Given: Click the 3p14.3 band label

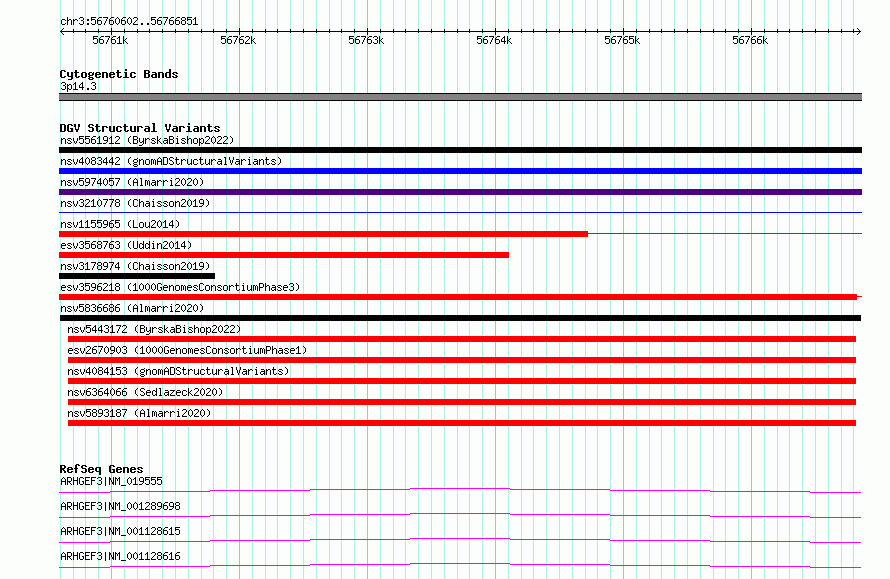Looking at the screenshot, I should pos(78,86).
